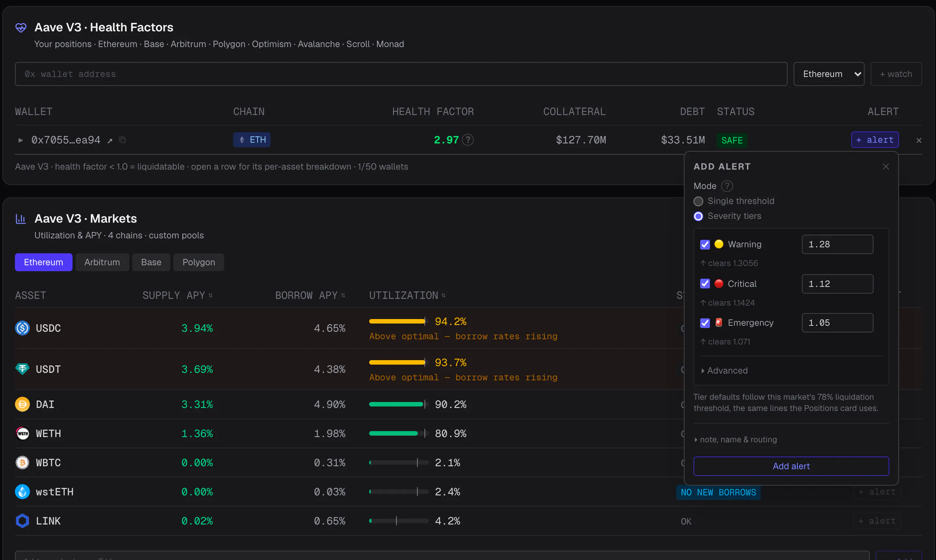
Task: Switch to the Arbitrum markets tab
Action: pos(102,262)
